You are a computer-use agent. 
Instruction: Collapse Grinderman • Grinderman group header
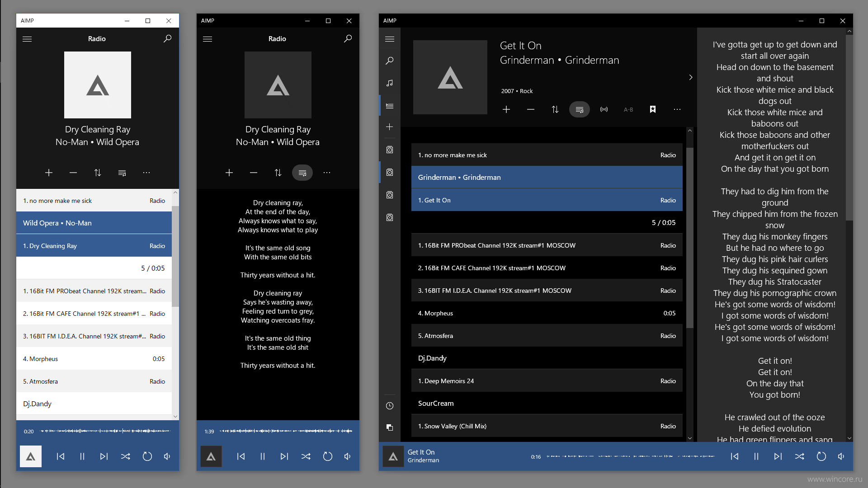coord(547,177)
